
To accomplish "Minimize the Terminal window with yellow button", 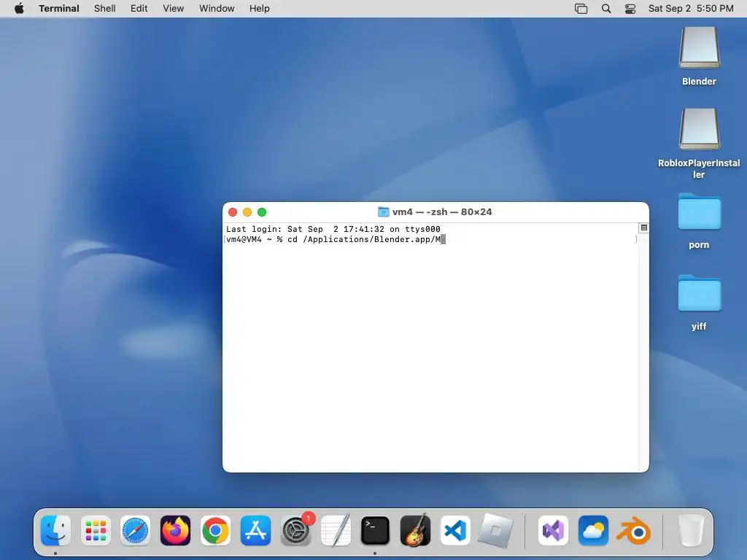I will tap(247, 212).
